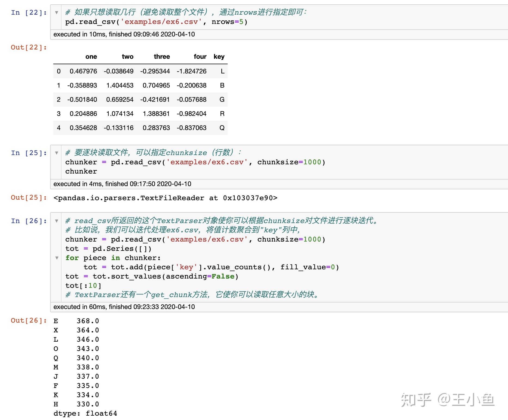Place cursor on 'tot[:10]' line
508x420 pixels.
83,286
